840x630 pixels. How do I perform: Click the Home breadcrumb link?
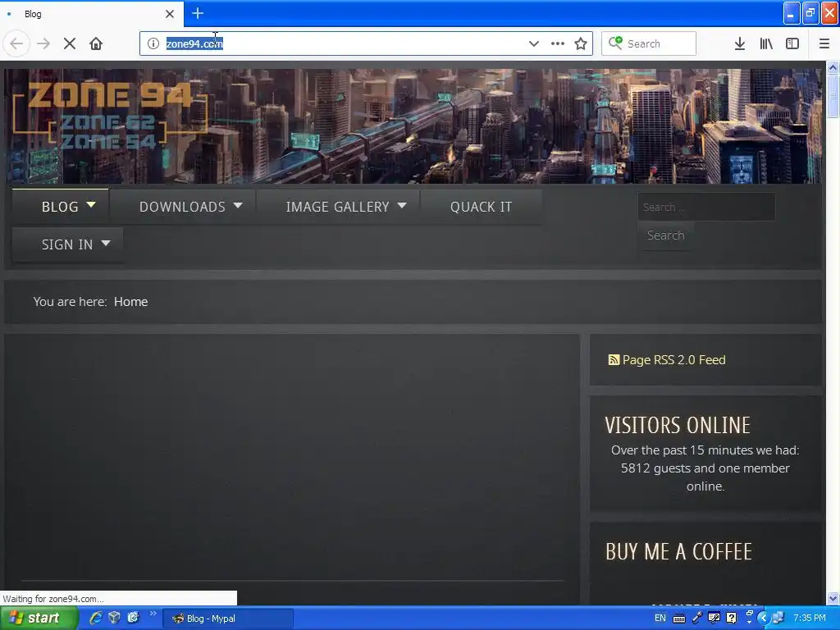coord(130,302)
